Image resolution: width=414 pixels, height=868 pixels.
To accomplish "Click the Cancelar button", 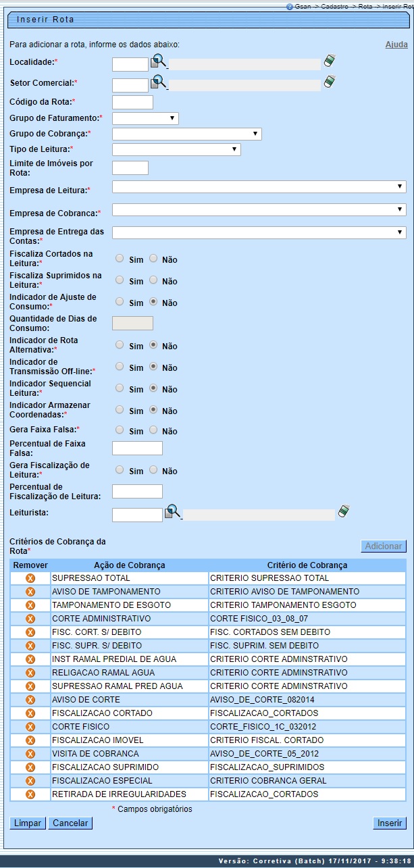I will pyautogui.click(x=70, y=823).
